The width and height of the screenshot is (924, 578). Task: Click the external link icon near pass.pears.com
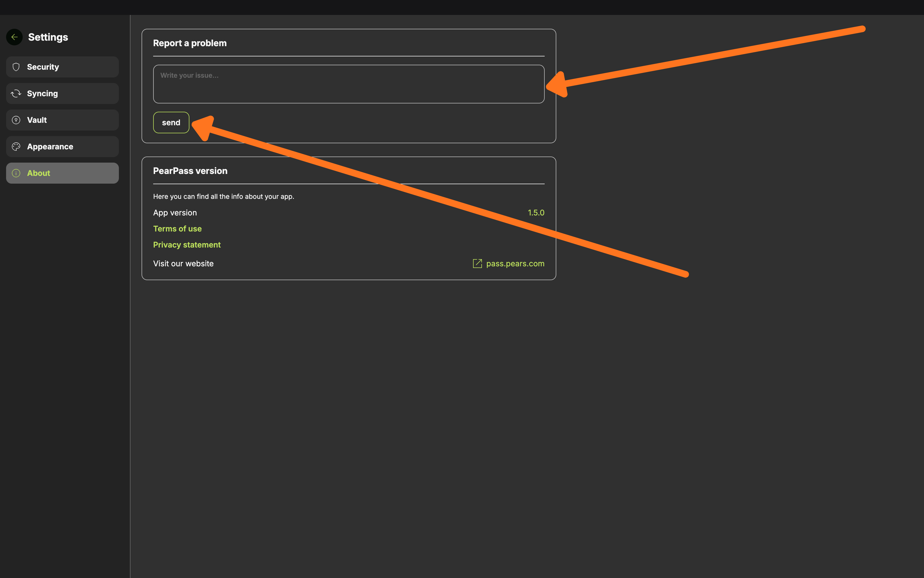point(477,263)
